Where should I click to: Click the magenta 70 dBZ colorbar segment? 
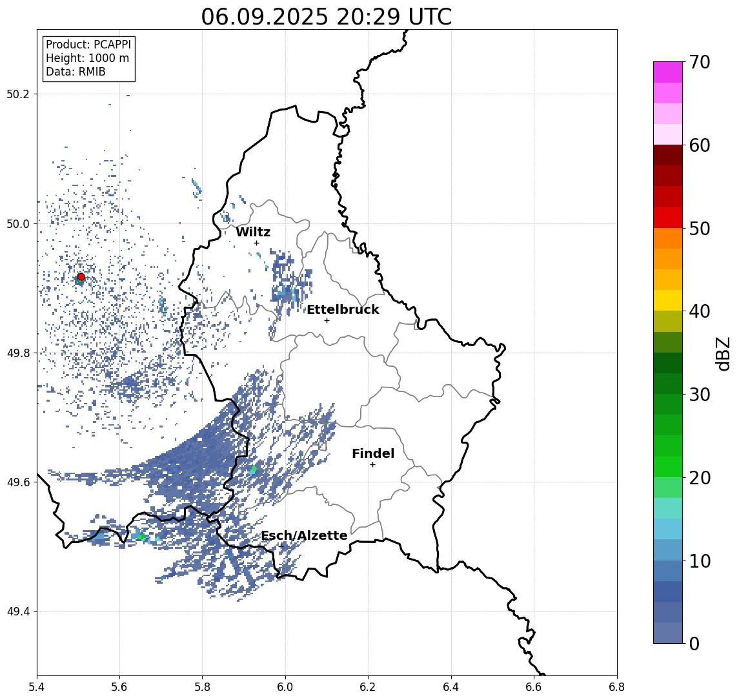pos(668,72)
